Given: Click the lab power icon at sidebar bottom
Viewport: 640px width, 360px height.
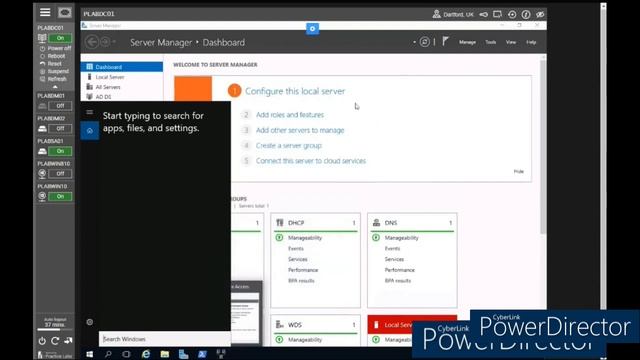Looking at the screenshot, I should point(42,340).
